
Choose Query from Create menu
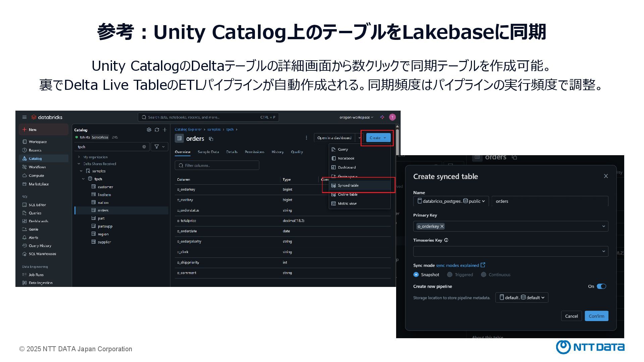(x=360, y=149)
